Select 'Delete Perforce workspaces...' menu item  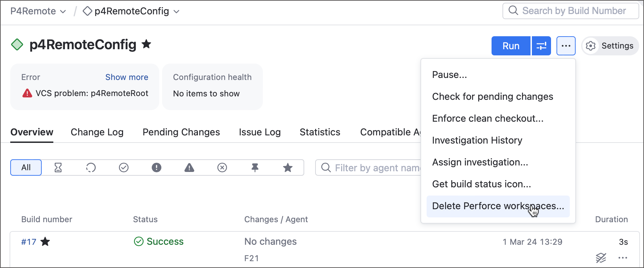click(498, 206)
